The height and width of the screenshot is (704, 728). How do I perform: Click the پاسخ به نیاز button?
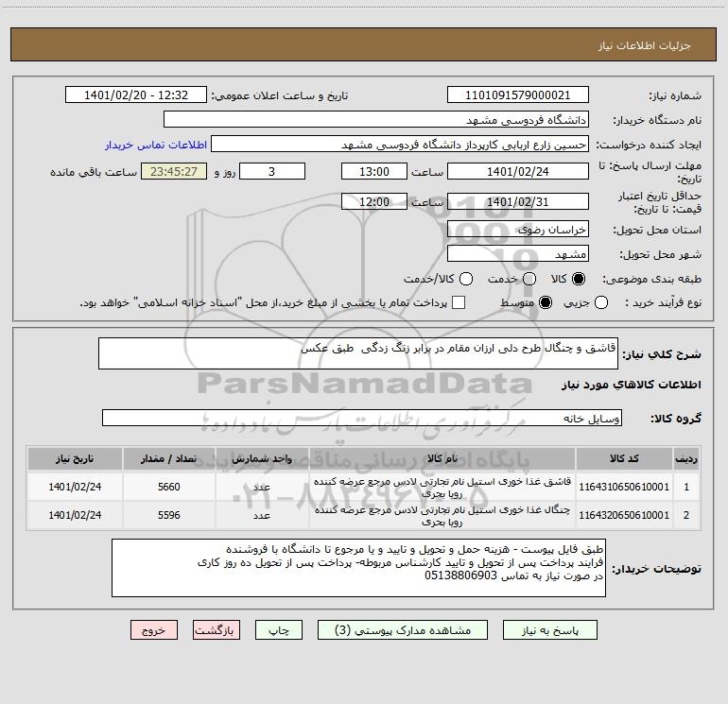pyautogui.click(x=549, y=630)
